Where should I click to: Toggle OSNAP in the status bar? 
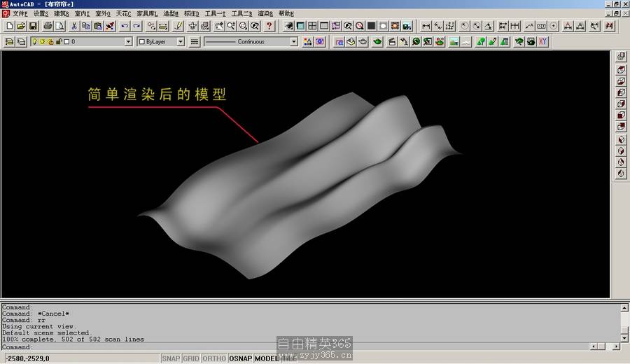(240, 358)
